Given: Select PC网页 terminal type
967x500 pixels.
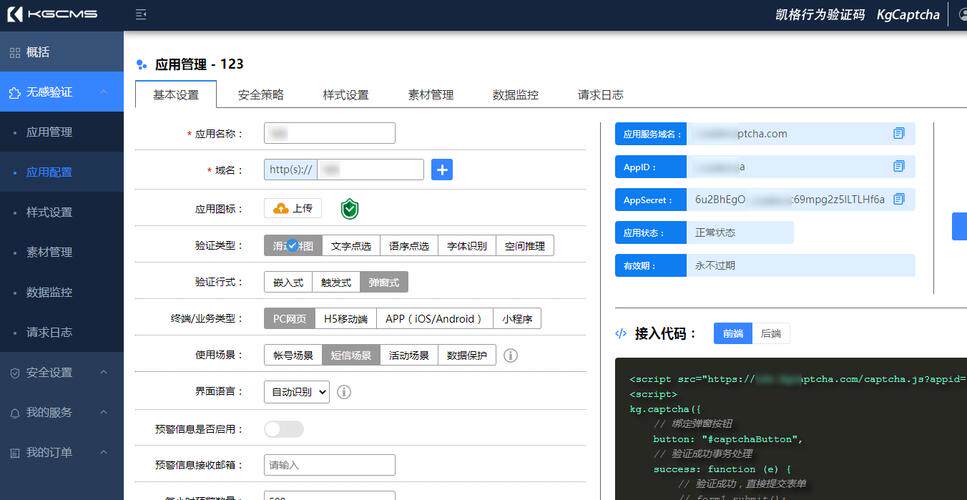Looking at the screenshot, I should click(x=289, y=319).
